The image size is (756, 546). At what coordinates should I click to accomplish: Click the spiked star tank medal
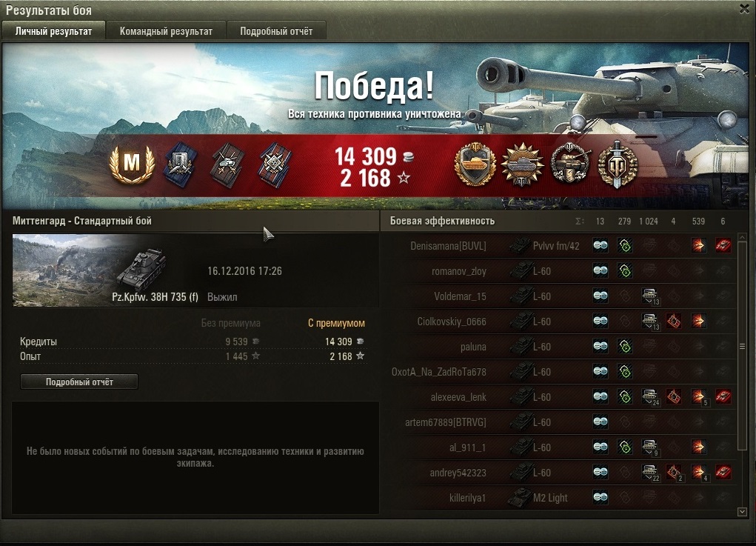523,165
